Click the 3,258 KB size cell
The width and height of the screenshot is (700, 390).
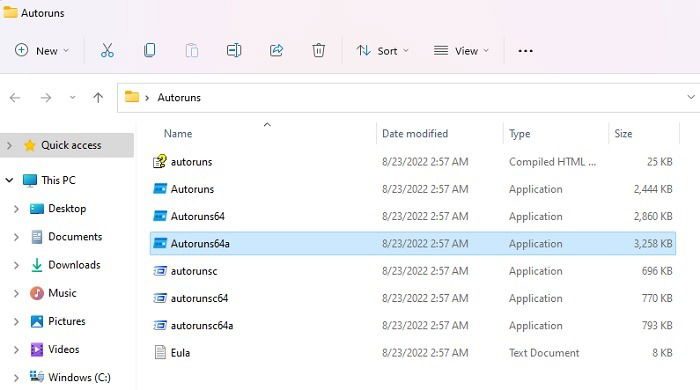[x=653, y=244]
